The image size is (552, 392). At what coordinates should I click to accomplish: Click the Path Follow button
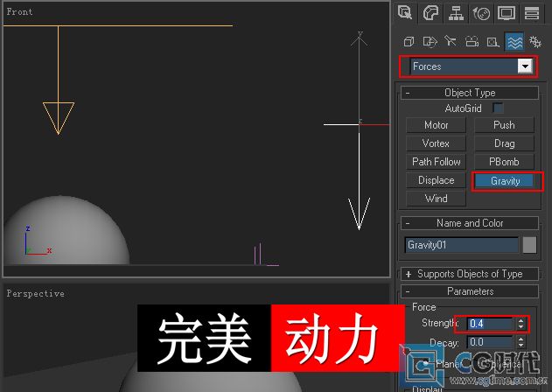tap(436, 162)
